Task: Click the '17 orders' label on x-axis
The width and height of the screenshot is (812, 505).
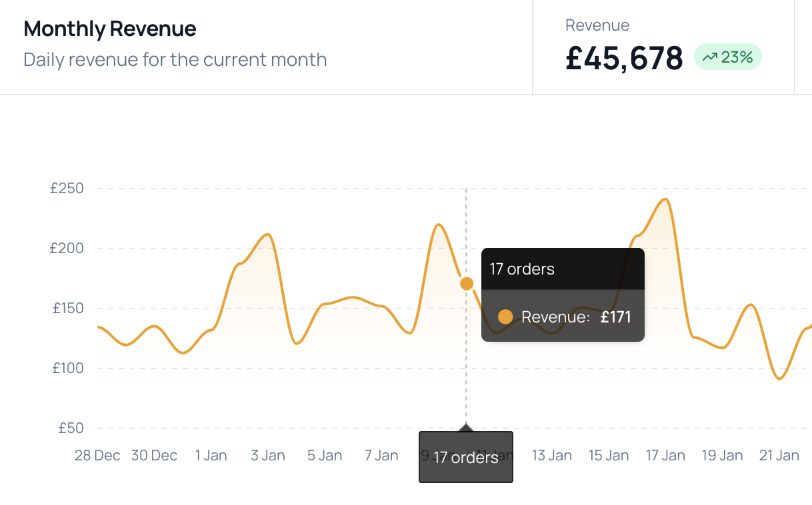Action: 466,458
